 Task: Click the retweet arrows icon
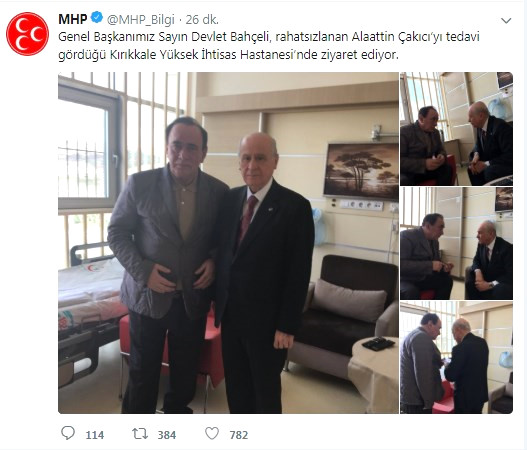click(x=140, y=434)
